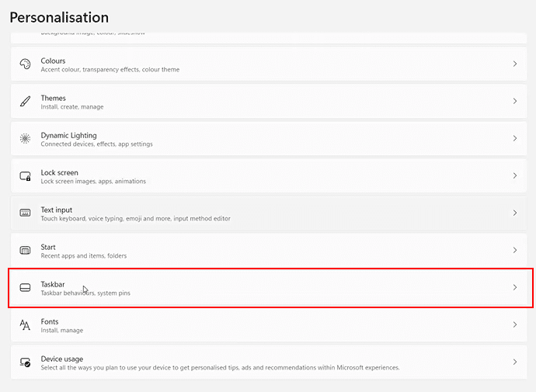Screen dimensions: 536x392
Task: Click the Personalisation page heading
Action: pos(59,17)
